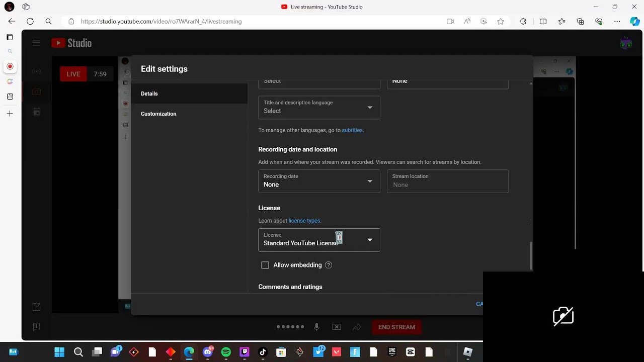This screenshot has height=362, width=644.
Task: Add this page to favorites
Action: click(x=501, y=21)
